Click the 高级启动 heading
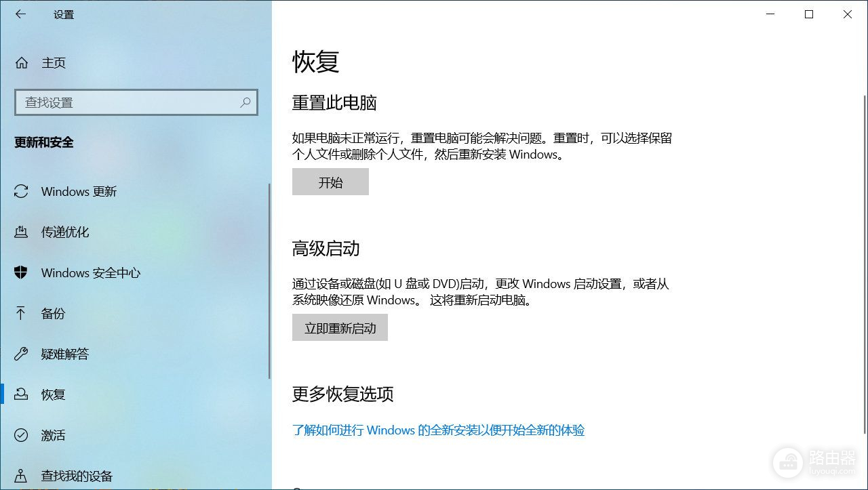Viewport: 868px width, 490px height. click(x=325, y=249)
